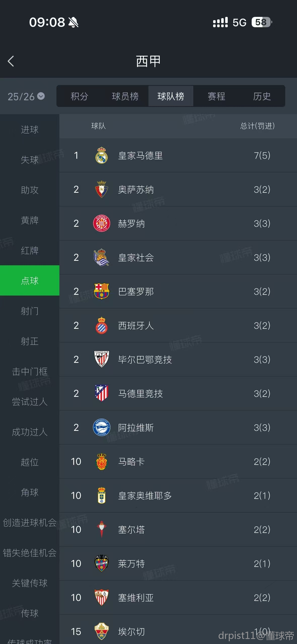Click the Girona club logo
Image resolution: width=297 pixels, height=644 pixels.
coord(102,223)
